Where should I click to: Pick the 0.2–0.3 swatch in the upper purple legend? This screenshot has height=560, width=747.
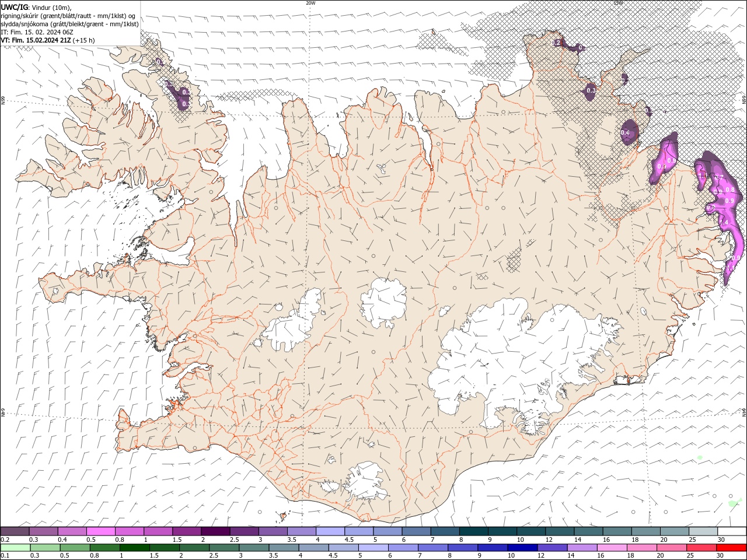pyautogui.click(x=15, y=531)
